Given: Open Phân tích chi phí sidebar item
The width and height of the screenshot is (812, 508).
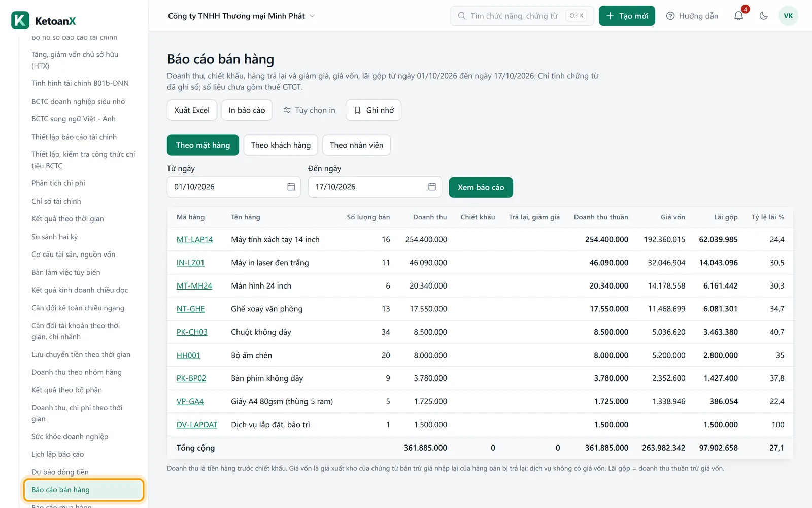Looking at the screenshot, I should (x=58, y=183).
